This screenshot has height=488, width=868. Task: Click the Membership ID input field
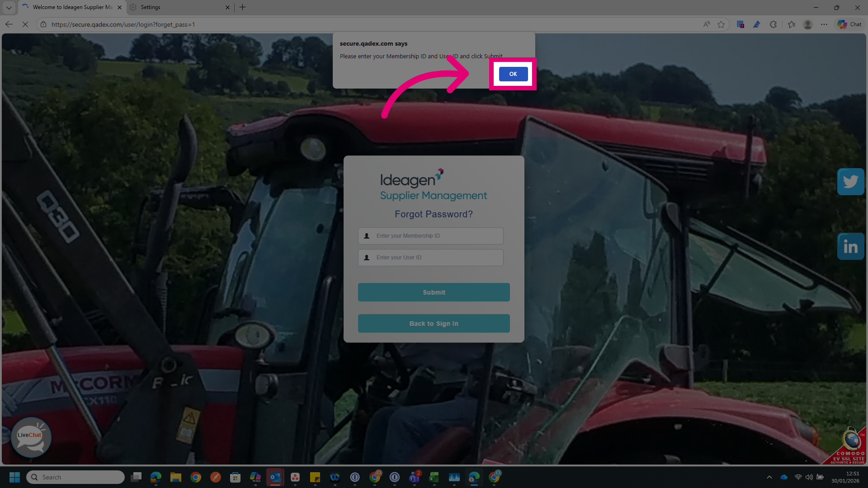point(431,236)
